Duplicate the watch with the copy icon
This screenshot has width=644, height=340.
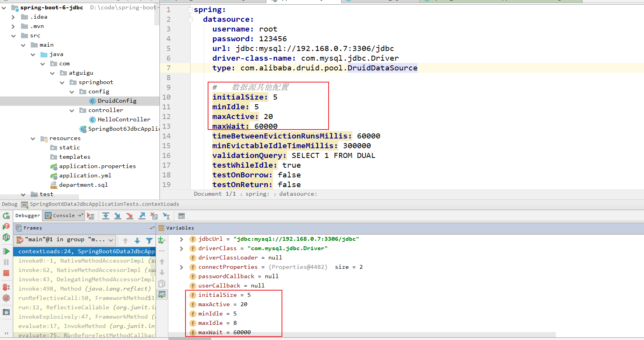click(x=162, y=284)
